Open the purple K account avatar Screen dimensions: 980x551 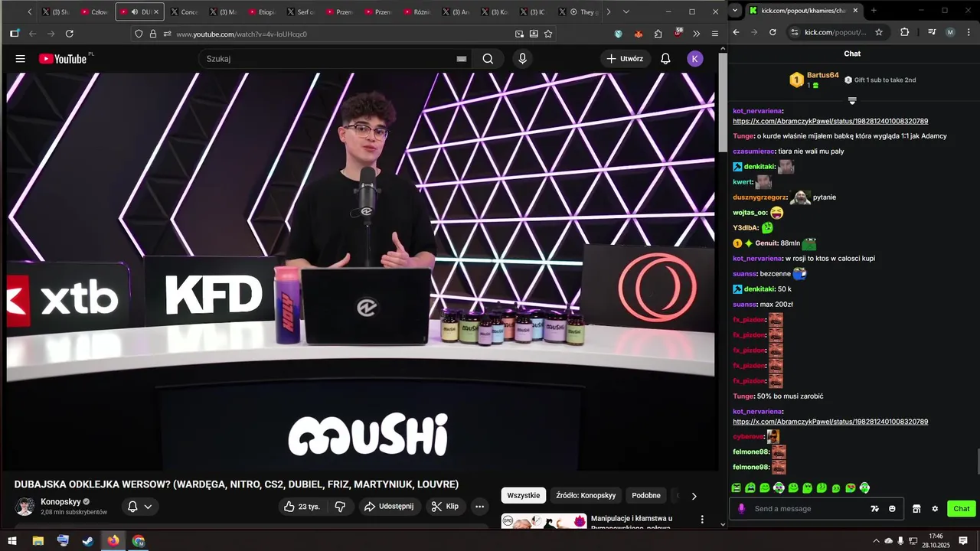(695, 59)
